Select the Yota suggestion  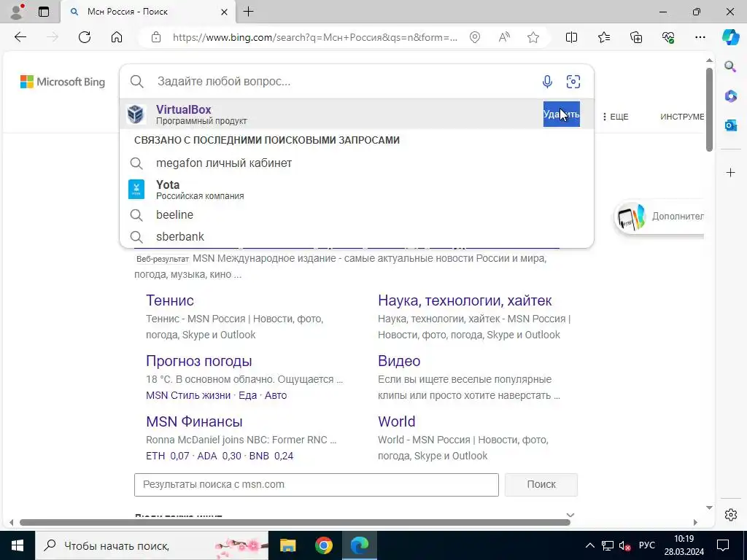click(x=356, y=190)
